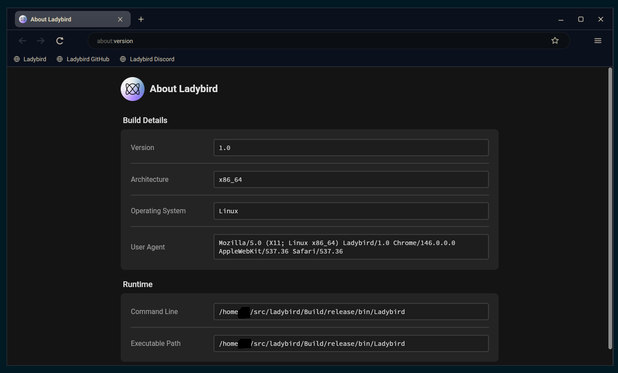Click the User Agent text box

[x=351, y=247]
